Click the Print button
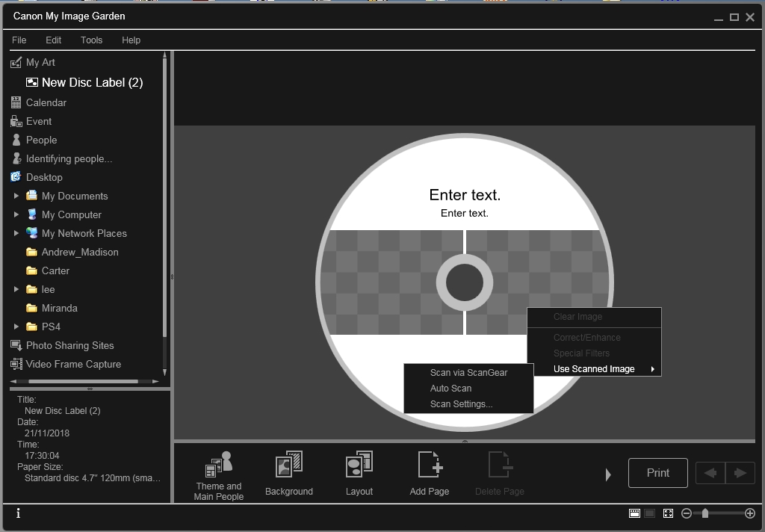Image resolution: width=765 pixels, height=532 pixels. [x=657, y=473]
